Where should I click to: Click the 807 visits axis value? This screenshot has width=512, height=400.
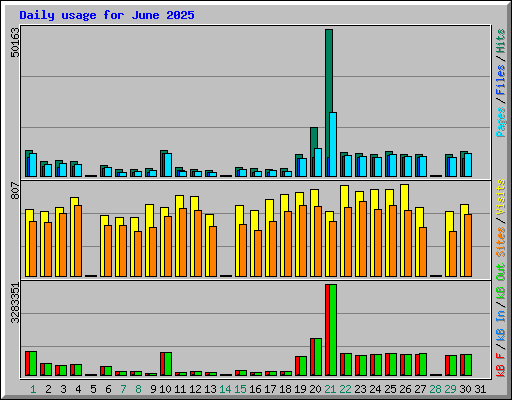click(15, 190)
